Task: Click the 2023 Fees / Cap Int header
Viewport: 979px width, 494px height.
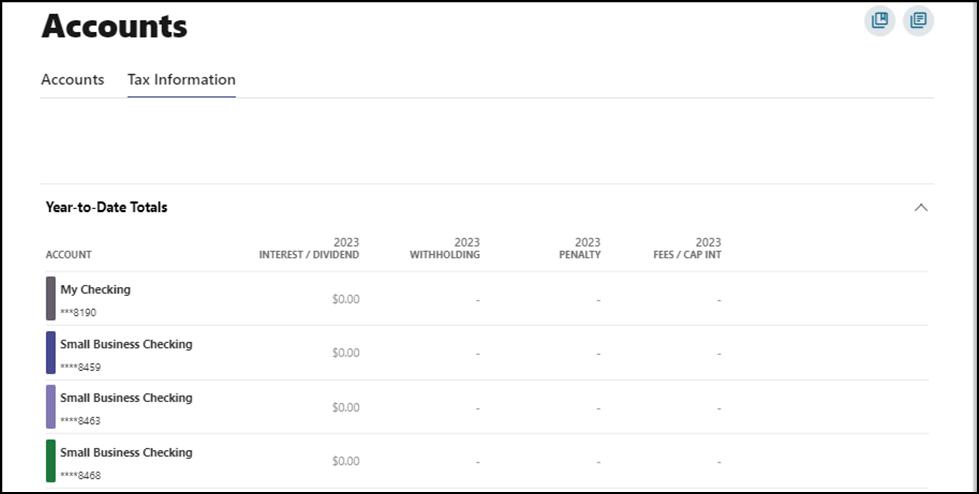Action: 687,249
